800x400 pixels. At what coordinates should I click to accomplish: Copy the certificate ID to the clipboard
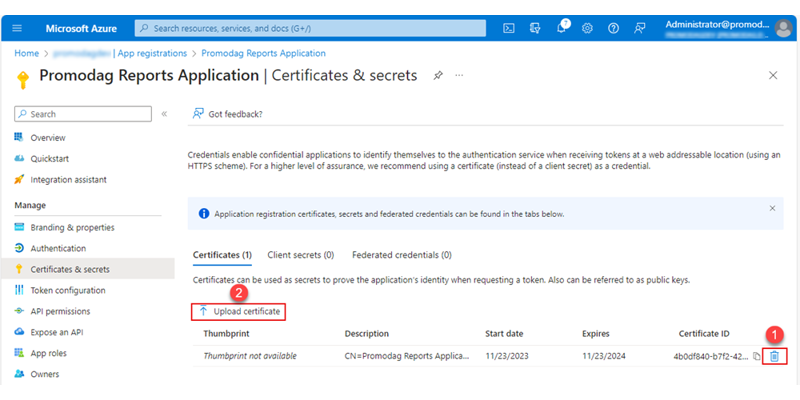click(757, 356)
